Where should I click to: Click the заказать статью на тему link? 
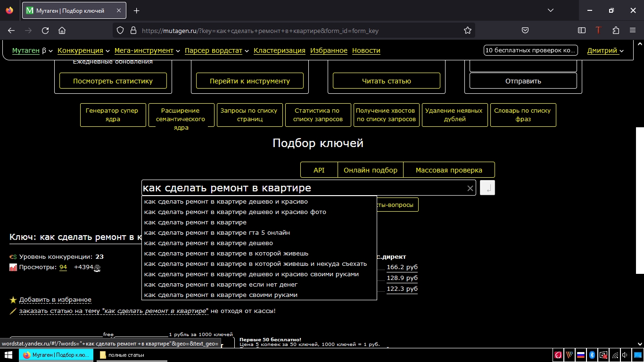coord(114,311)
